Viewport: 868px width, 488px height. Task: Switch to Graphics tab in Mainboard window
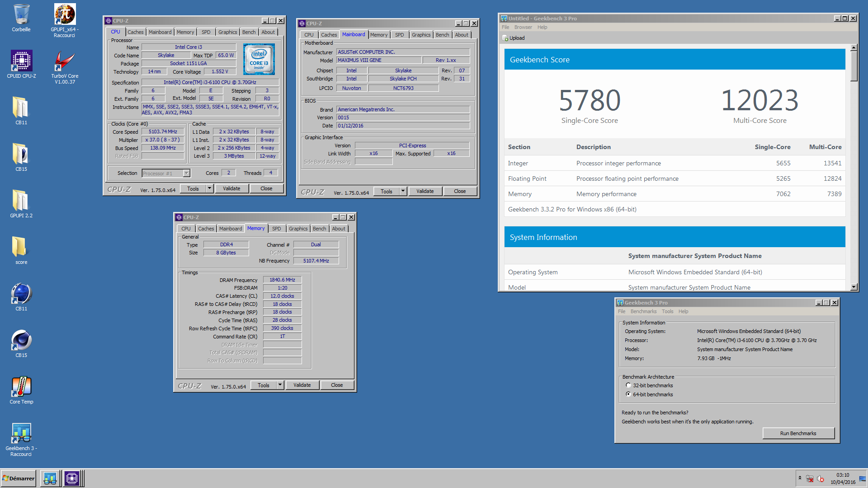(421, 35)
